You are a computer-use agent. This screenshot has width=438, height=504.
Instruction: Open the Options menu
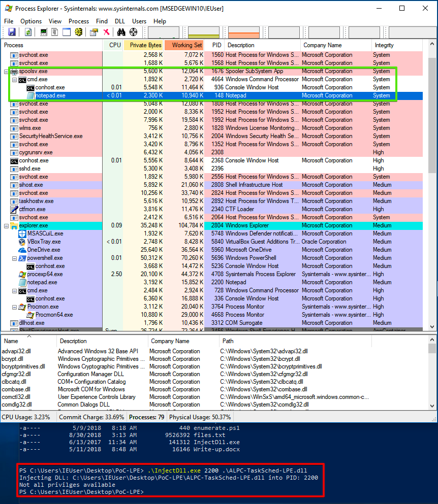click(x=31, y=21)
